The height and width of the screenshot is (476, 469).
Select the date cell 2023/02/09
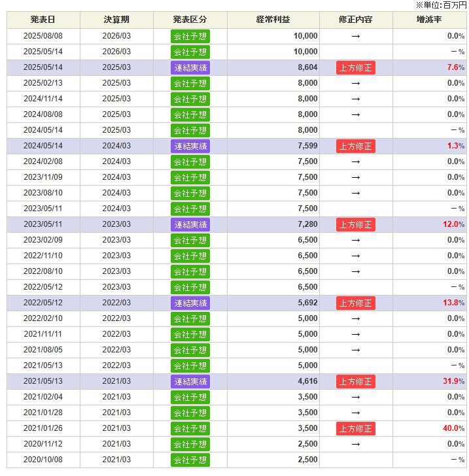point(43,240)
